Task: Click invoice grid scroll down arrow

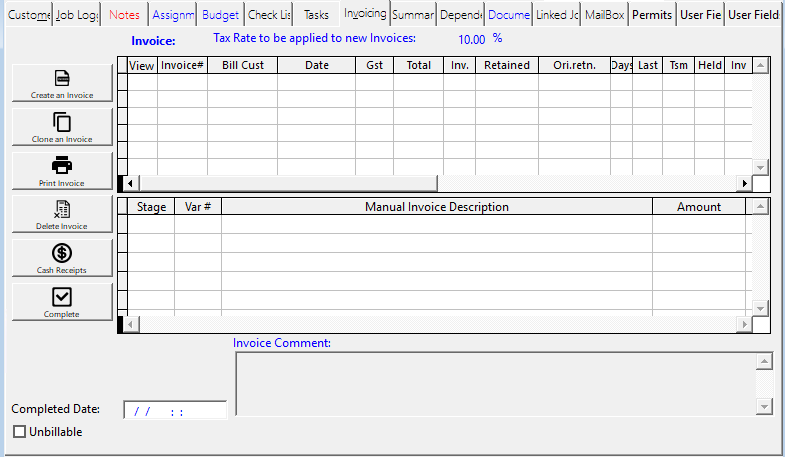Action: tap(760, 167)
